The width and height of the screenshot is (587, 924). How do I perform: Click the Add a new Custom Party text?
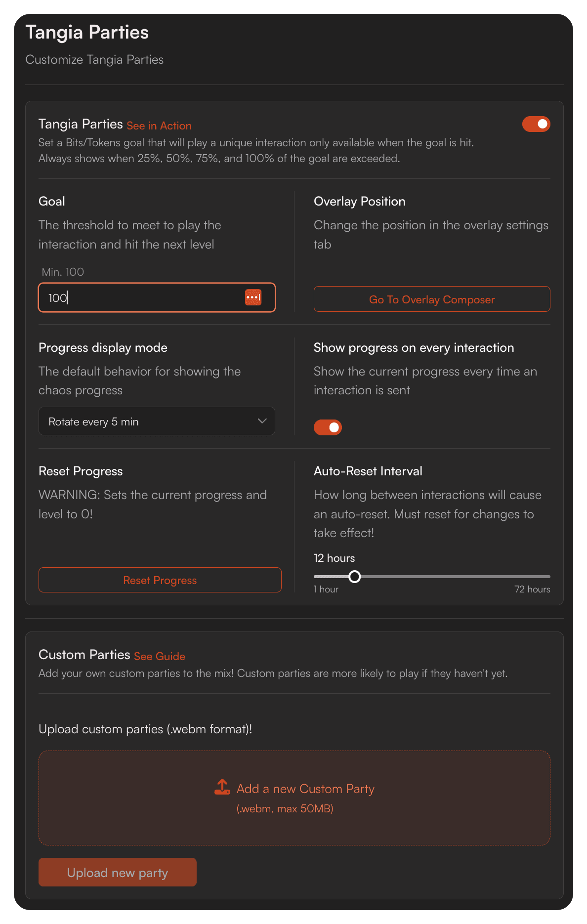point(305,789)
